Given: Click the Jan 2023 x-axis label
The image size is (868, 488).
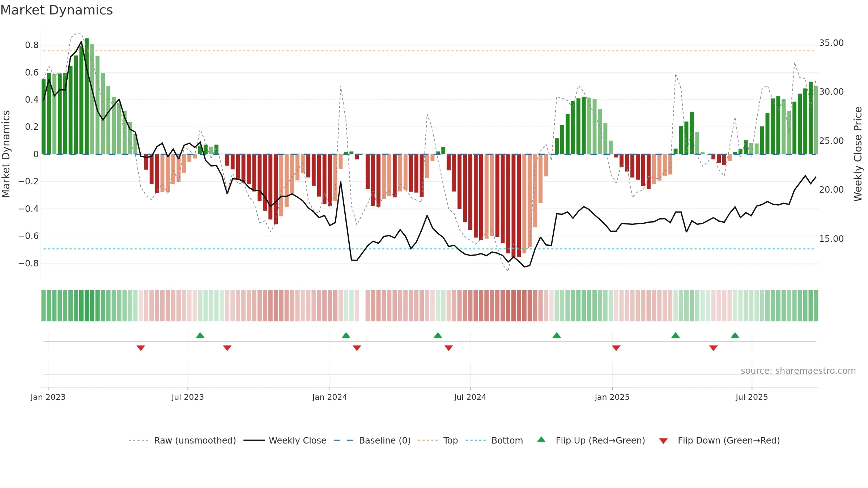Looking at the screenshot, I should (x=48, y=397).
